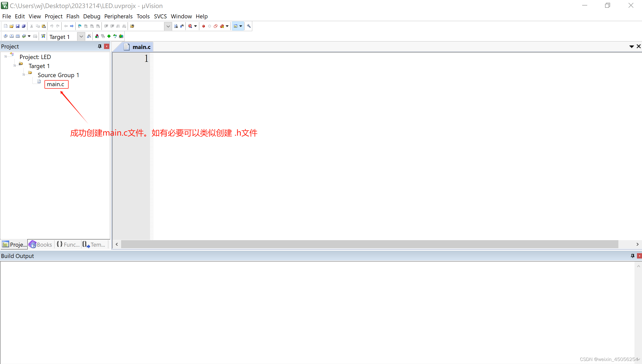Select the main.c editor tab

[x=137, y=47]
